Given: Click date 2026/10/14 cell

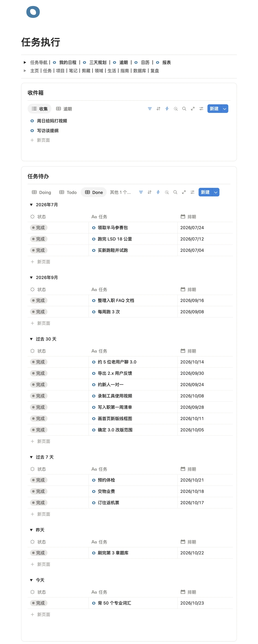Looking at the screenshot, I should 205,362.
